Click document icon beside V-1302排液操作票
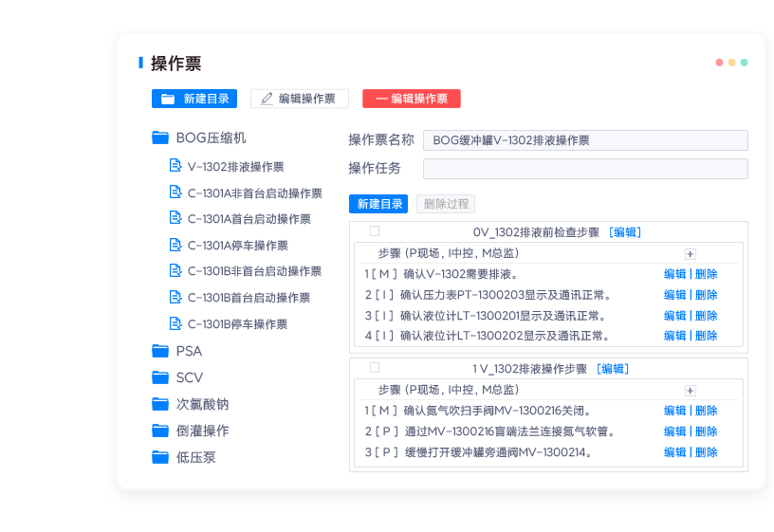The width and height of the screenshot is (774, 532). (x=175, y=166)
